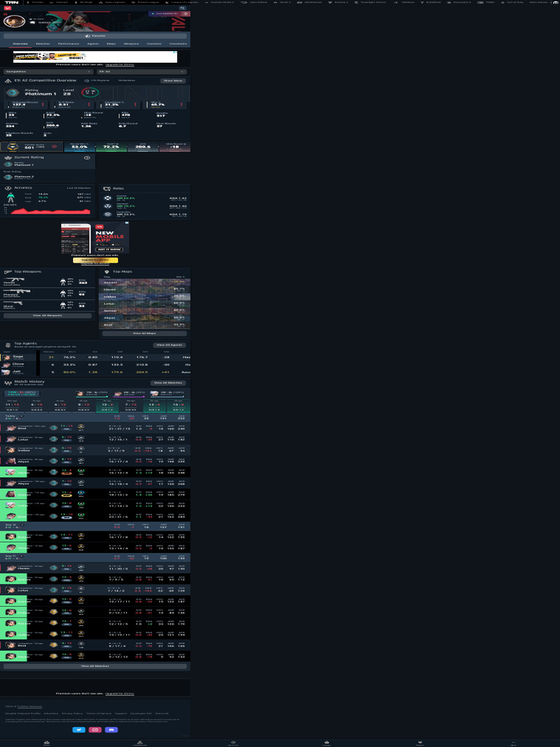Click the Favorite button
Viewport: 560px width, 747px height.
[x=96, y=36]
